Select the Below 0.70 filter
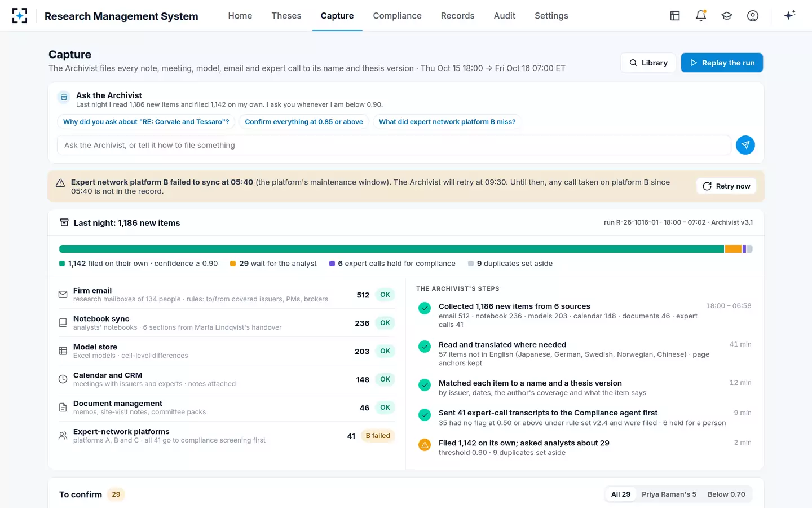Image resolution: width=812 pixels, height=508 pixels. pos(726,494)
